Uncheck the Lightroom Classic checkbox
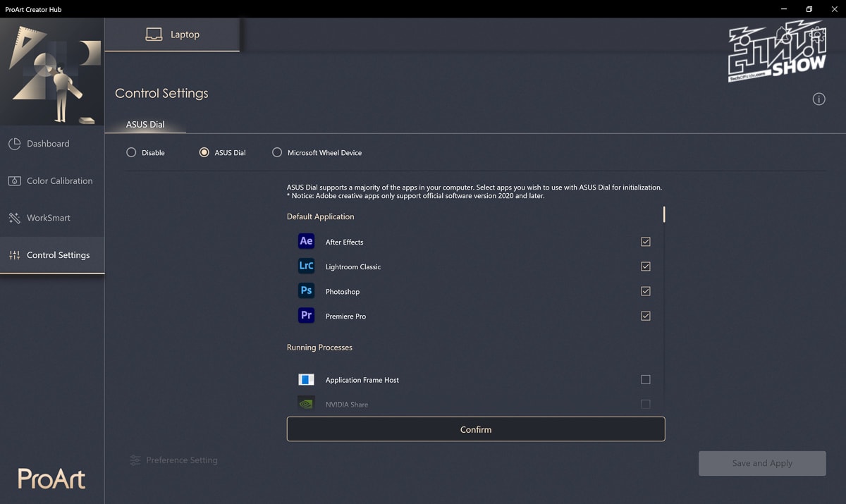Screen dimensions: 846x504 (646, 266)
